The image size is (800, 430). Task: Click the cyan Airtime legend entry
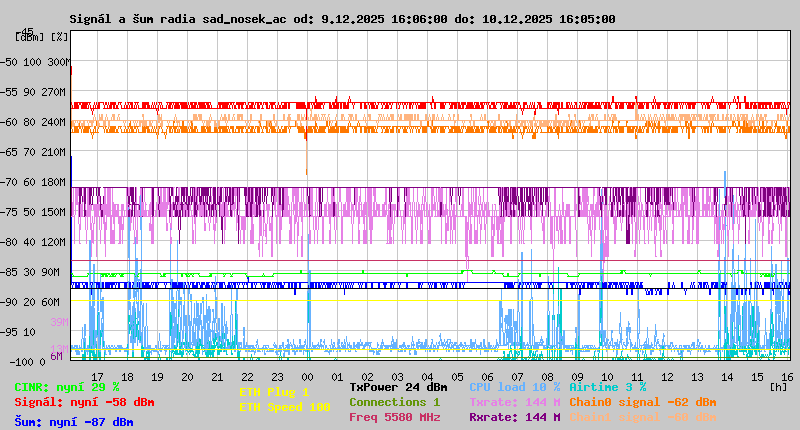[x=607, y=386]
